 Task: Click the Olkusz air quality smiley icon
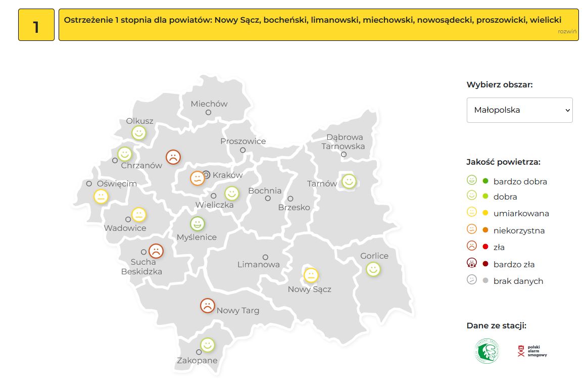pos(139,133)
